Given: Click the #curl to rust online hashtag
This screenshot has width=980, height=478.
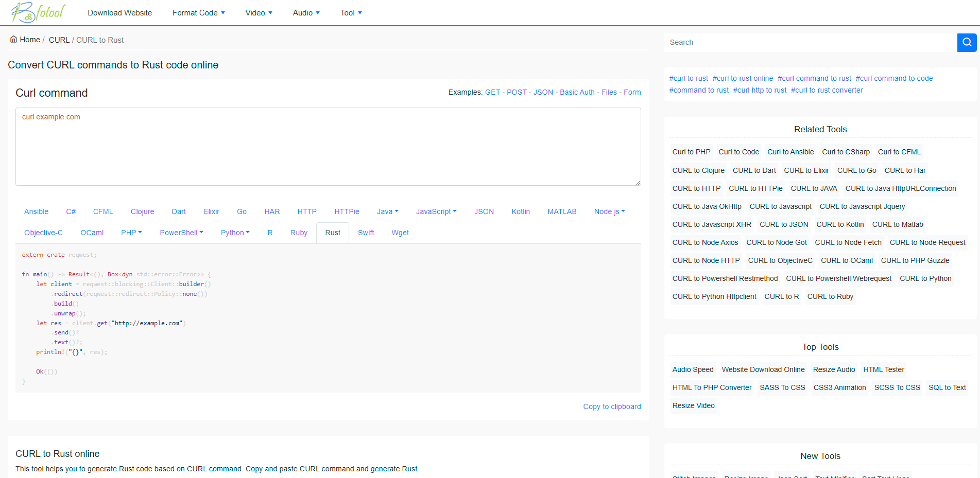Looking at the screenshot, I should tap(743, 78).
